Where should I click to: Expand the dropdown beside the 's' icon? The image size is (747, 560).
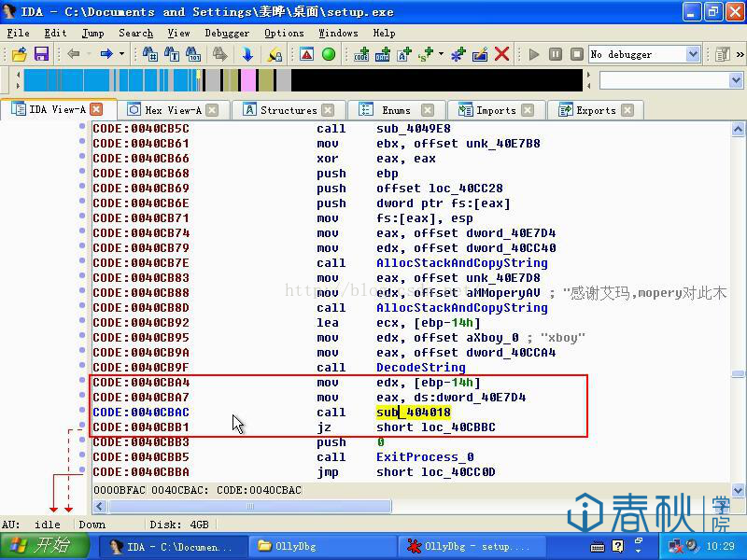click(441, 54)
